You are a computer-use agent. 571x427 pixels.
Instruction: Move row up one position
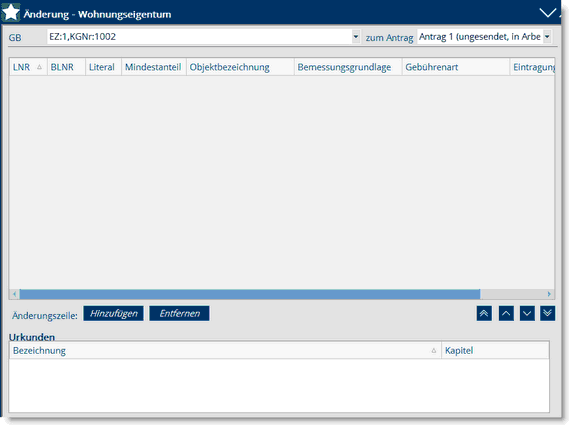point(506,313)
